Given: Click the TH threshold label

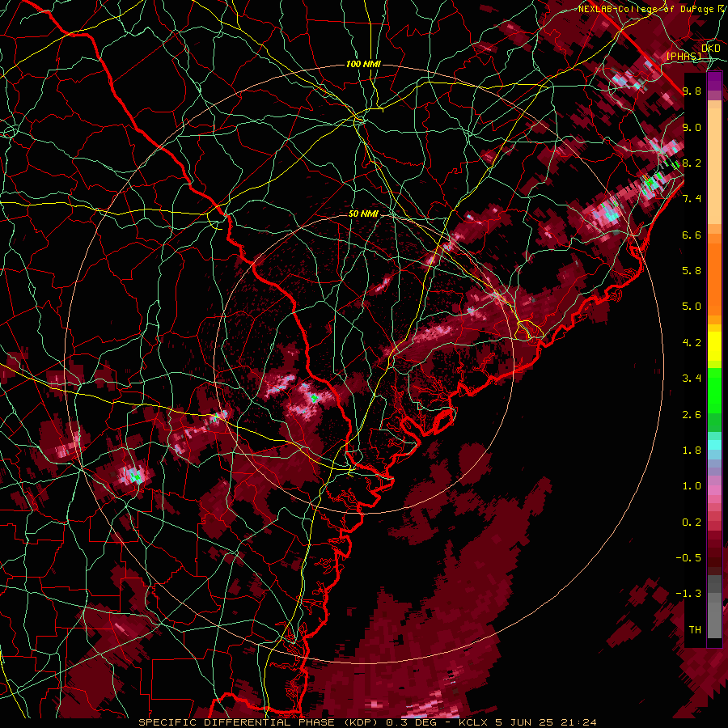Looking at the screenshot, I should [695, 629].
